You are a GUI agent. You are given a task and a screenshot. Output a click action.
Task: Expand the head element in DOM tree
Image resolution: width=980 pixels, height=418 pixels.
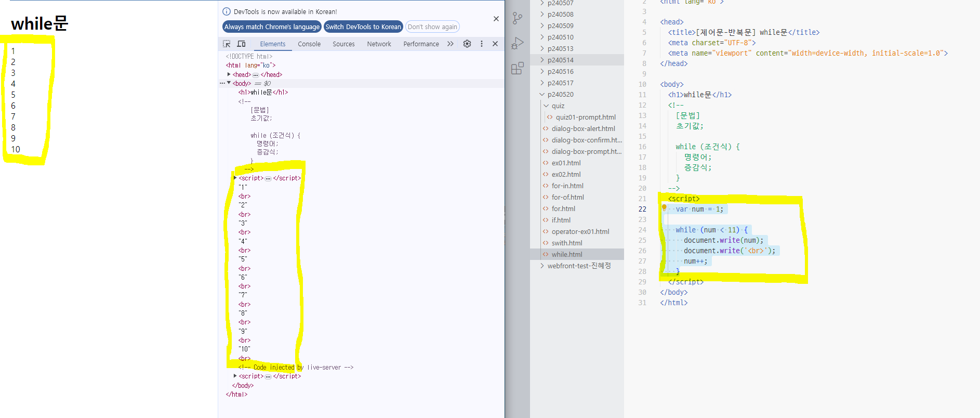[229, 74]
